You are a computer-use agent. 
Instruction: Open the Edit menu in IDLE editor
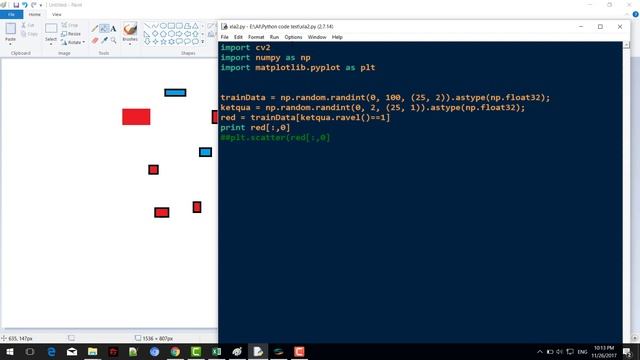[x=238, y=37]
